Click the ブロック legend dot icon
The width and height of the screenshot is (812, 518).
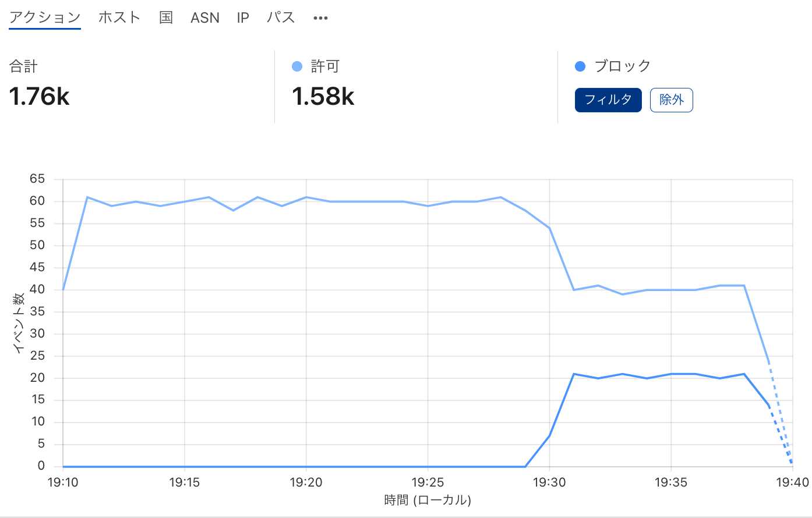[581, 66]
